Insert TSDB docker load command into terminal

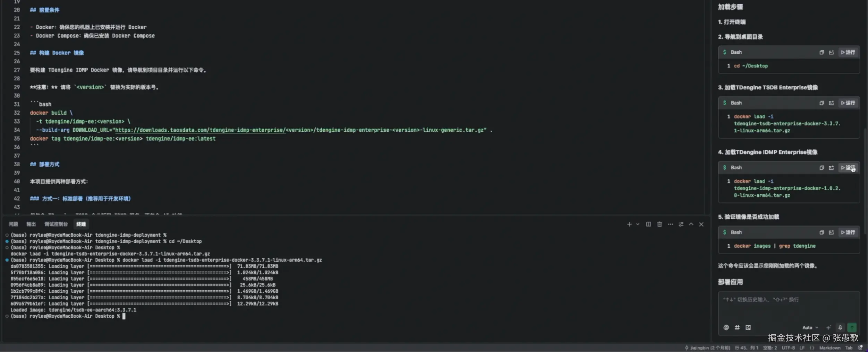[831, 103]
